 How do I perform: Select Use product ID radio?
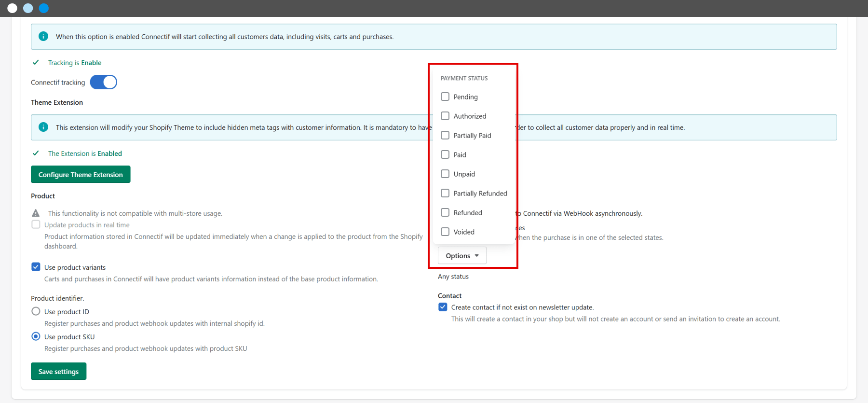tap(36, 311)
